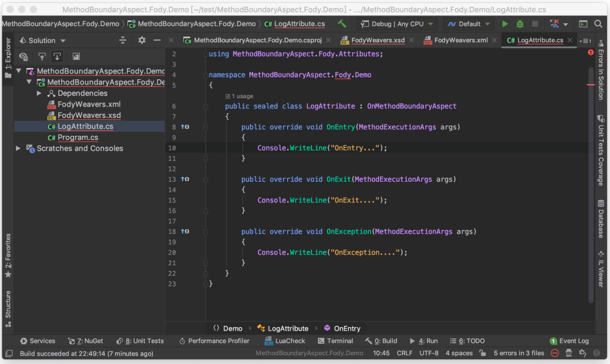Open the Debug | Any CPU configuration dropdown
This screenshot has width=610, height=364.
point(397,24)
